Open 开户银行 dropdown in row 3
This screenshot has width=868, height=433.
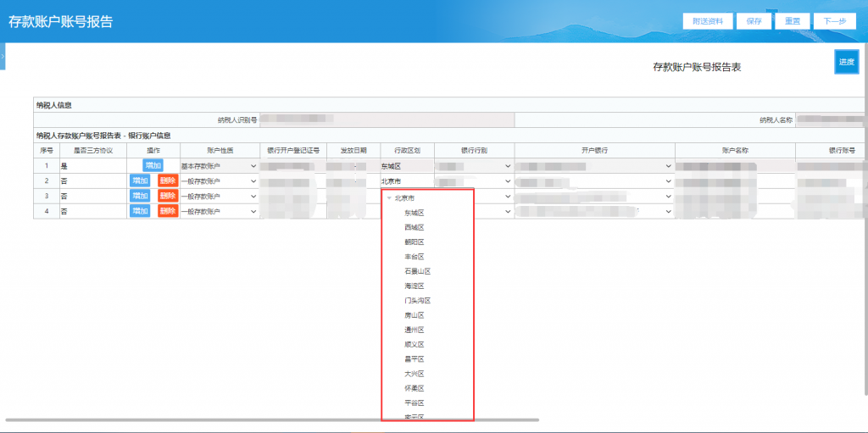coord(594,196)
